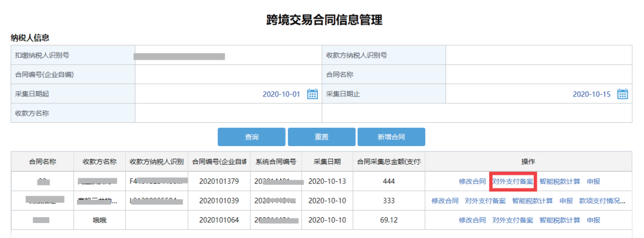Open 智能税款计算 for contract 2020101039
The width and height of the screenshot is (644, 238).
532,201
